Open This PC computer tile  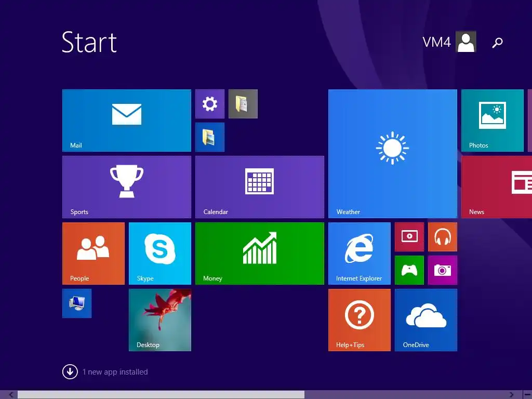click(x=77, y=303)
